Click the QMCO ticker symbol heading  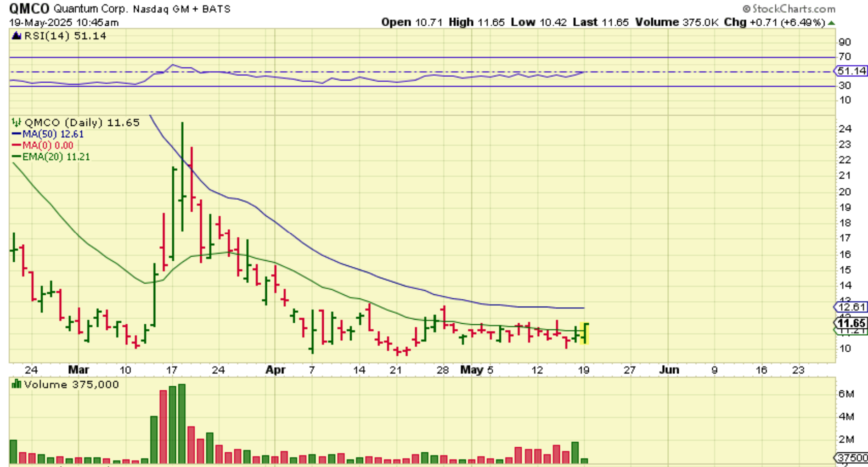click(29, 8)
